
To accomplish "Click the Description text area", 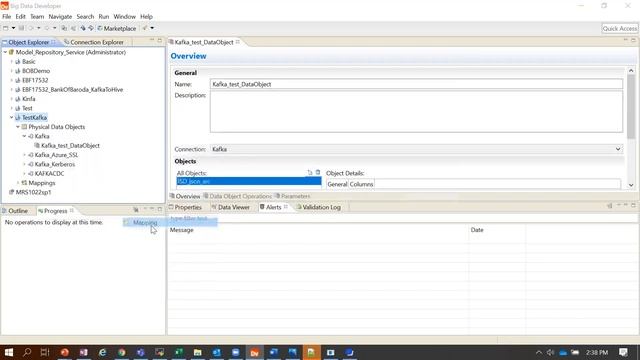I will (x=416, y=111).
